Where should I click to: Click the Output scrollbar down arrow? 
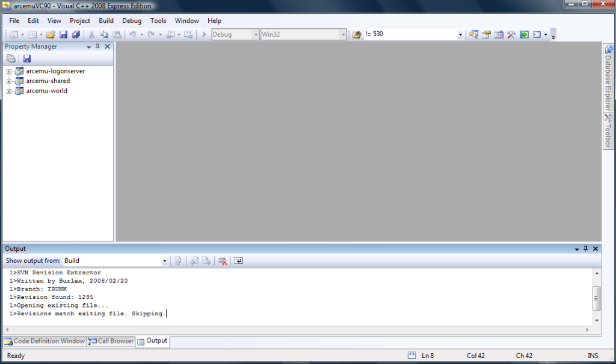click(597, 320)
